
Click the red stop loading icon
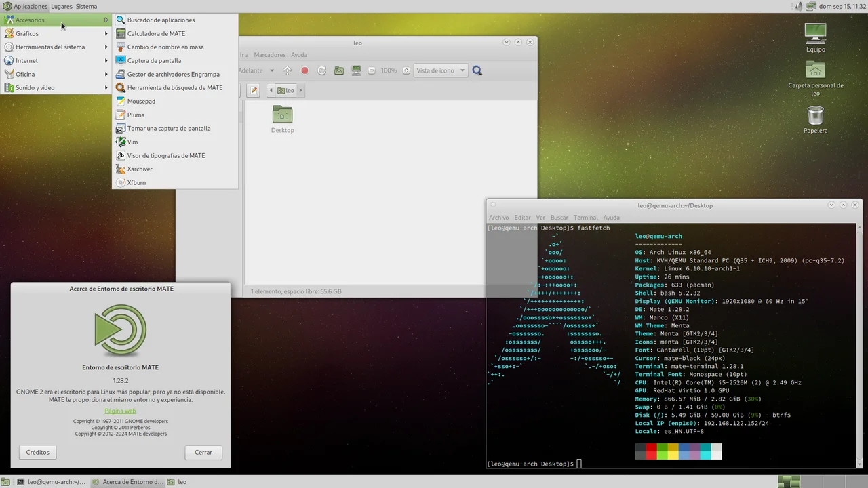point(304,70)
